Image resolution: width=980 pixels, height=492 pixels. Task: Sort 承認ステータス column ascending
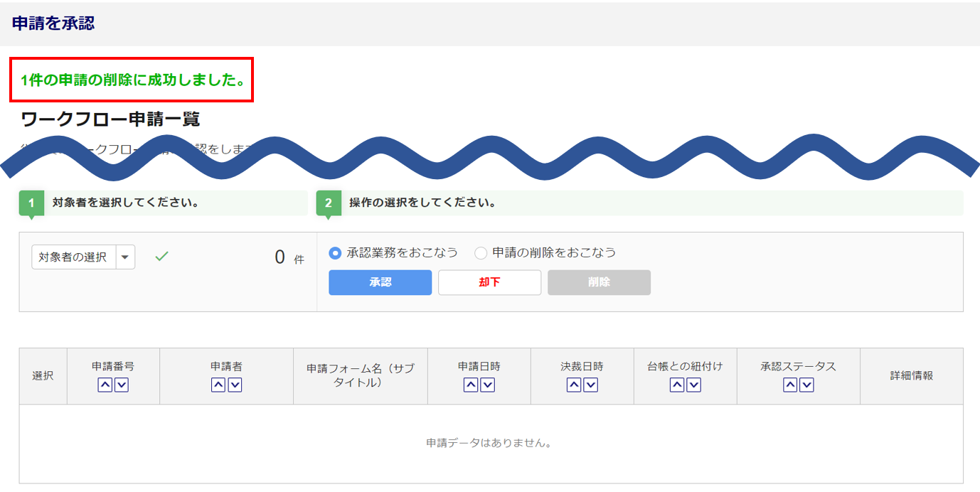point(789,385)
